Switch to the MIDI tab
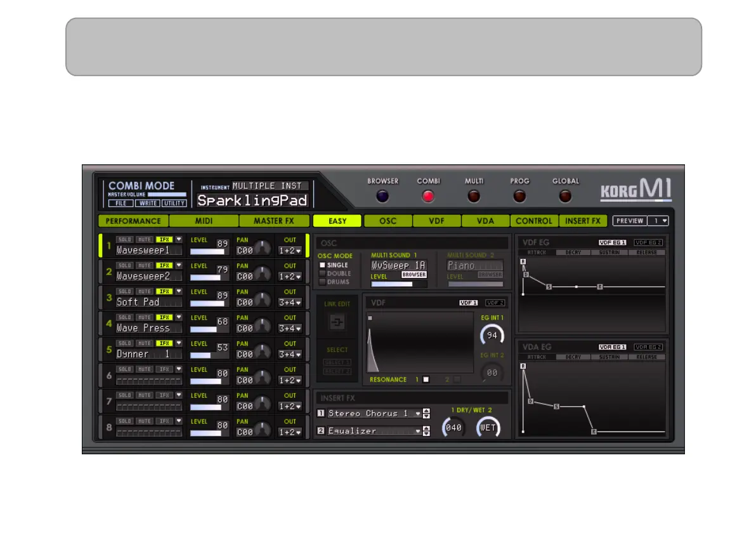 204,221
